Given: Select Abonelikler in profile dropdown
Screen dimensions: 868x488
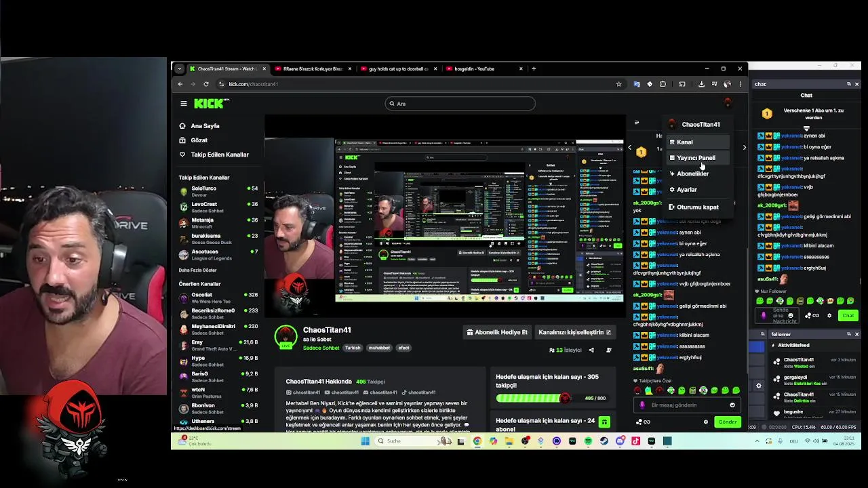Looking at the screenshot, I should pyautogui.click(x=698, y=174).
